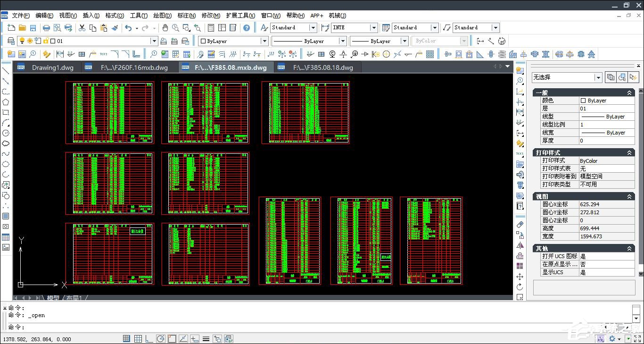This screenshot has width=644, height=344.
Task: Toggle lineweight display in status bar
Action: [206, 338]
